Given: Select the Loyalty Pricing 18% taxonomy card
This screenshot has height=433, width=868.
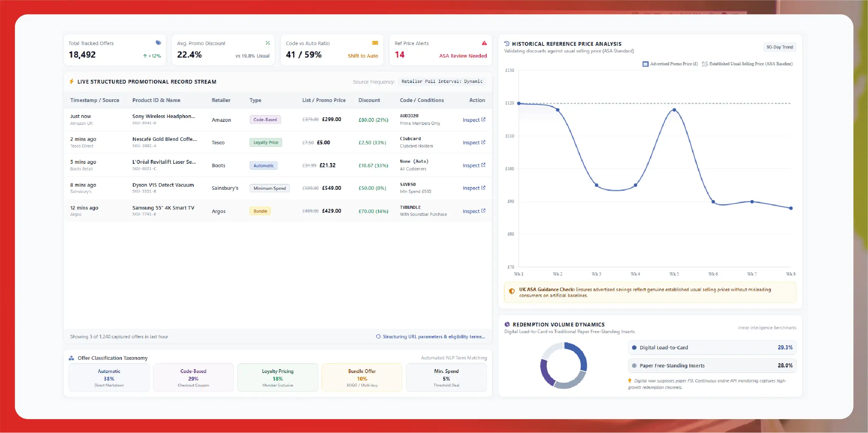Looking at the screenshot, I should point(278,378).
